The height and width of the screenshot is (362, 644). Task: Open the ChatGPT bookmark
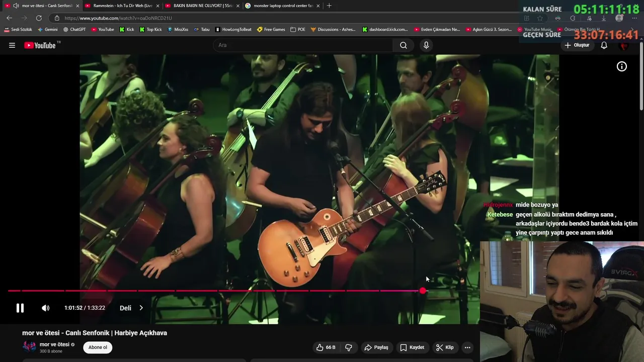tap(74, 30)
